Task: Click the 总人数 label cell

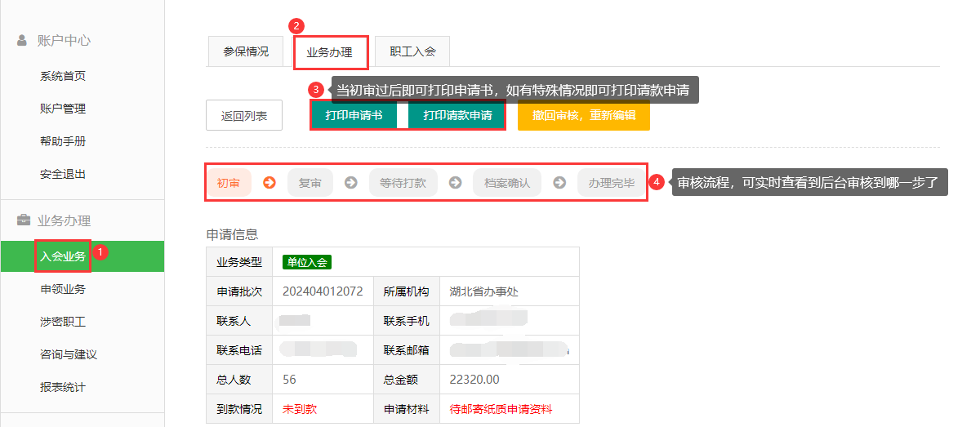Action: pos(239,380)
